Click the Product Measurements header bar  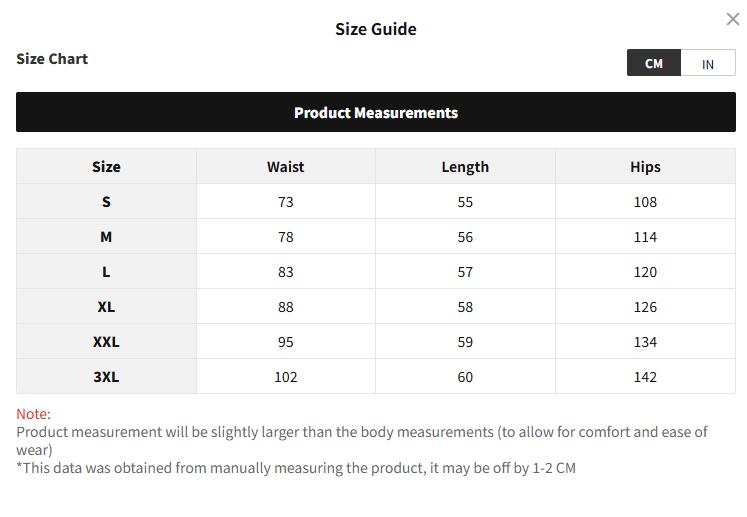pyautogui.click(x=376, y=112)
